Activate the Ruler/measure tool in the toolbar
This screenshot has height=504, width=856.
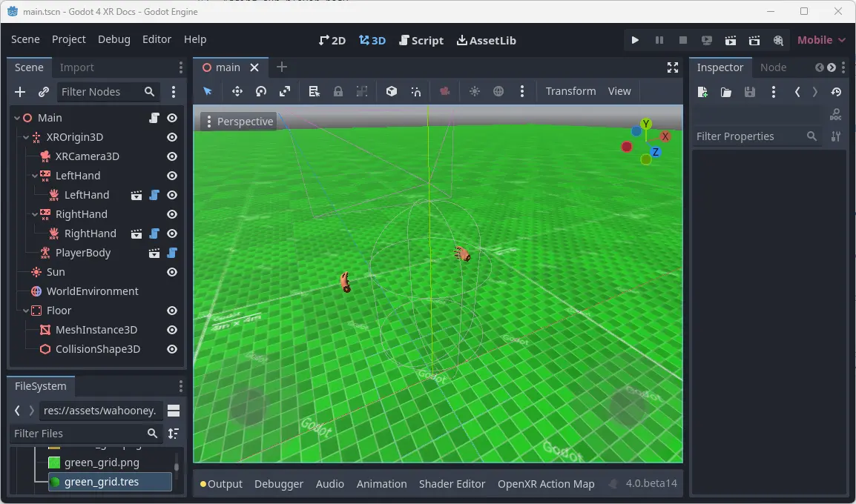[x=313, y=91]
